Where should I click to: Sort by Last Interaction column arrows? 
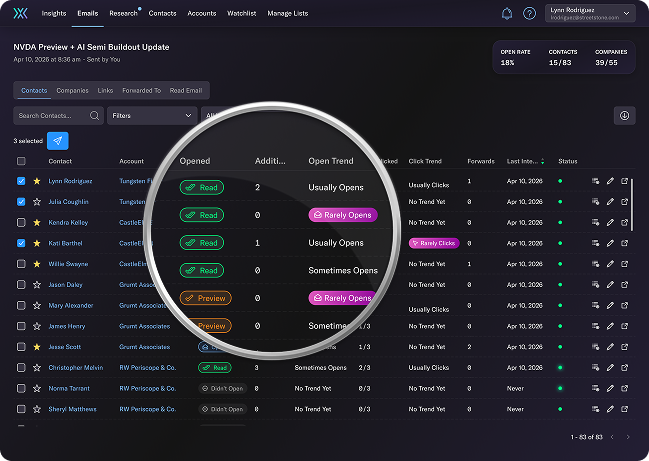tap(543, 161)
